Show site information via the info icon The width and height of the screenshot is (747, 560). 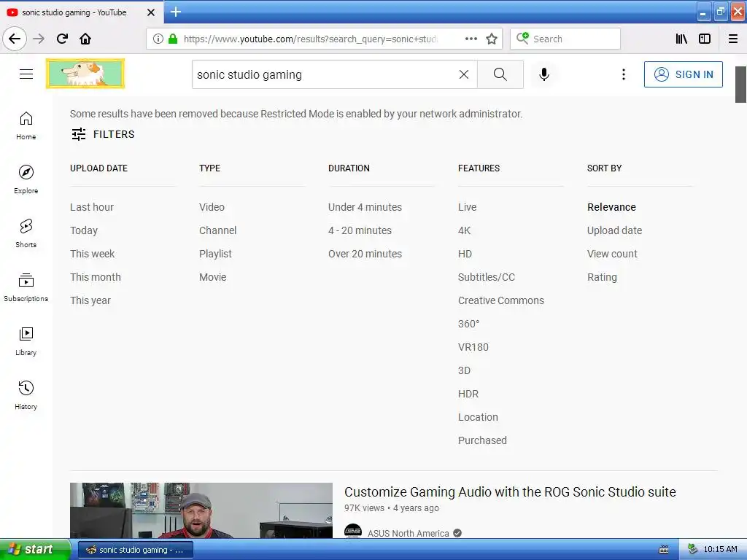[x=158, y=39]
